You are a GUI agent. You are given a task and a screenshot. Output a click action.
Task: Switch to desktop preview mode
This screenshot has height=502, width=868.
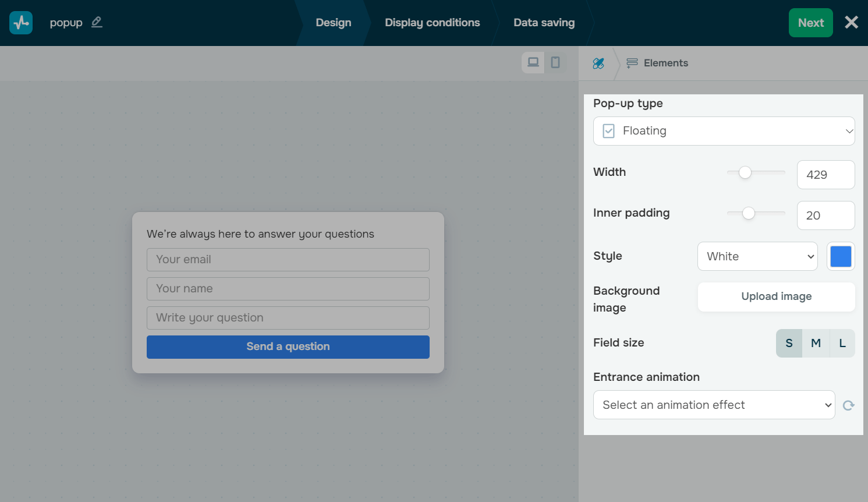pyautogui.click(x=533, y=62)
